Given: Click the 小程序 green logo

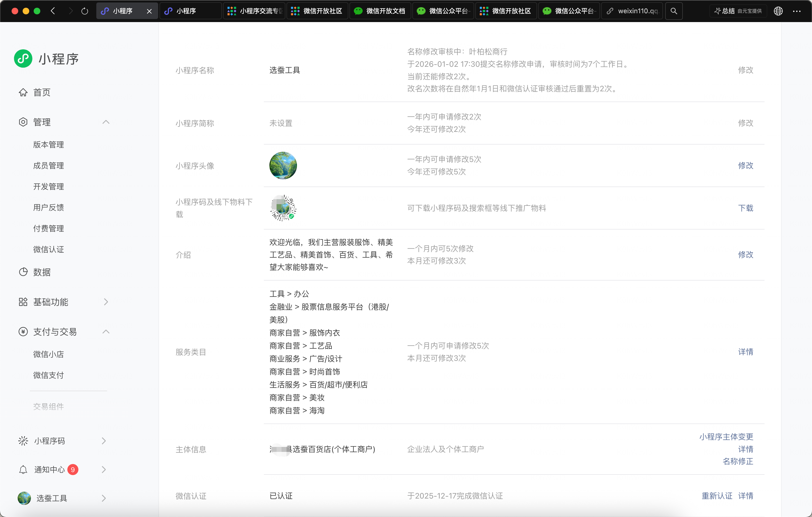Looking at the screenshot, I should (x=23, y=59).
